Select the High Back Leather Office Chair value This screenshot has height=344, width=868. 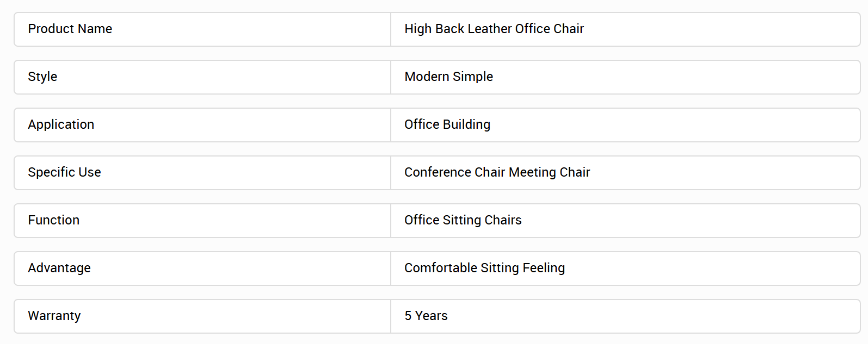(x=494, y=29)
